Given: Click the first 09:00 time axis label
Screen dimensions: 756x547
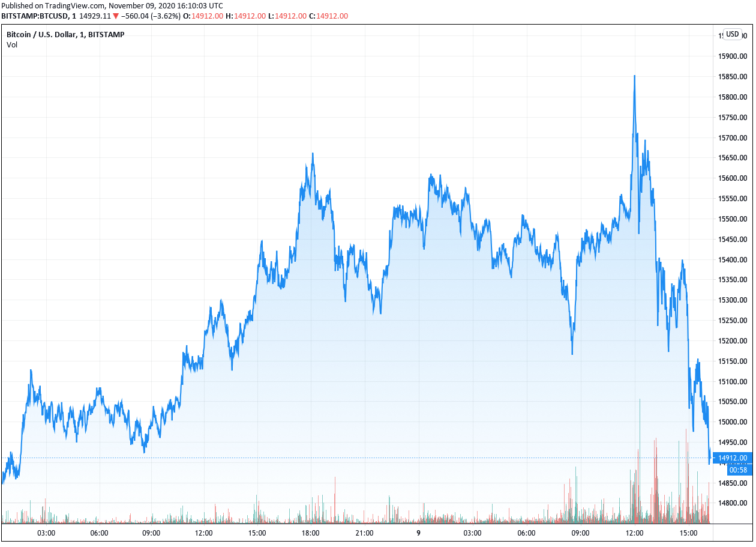Looking at the screenshot, I should tap(151, 533).
